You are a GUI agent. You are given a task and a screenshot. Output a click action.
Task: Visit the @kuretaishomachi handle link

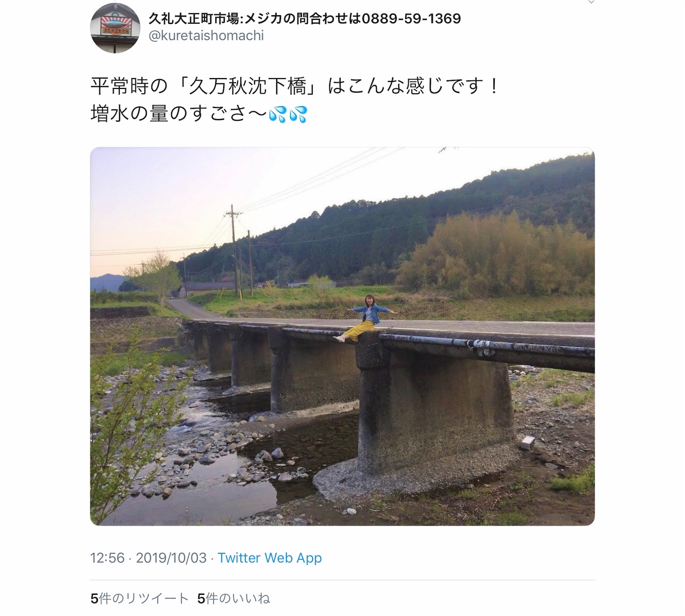click(x=206, y=35)
